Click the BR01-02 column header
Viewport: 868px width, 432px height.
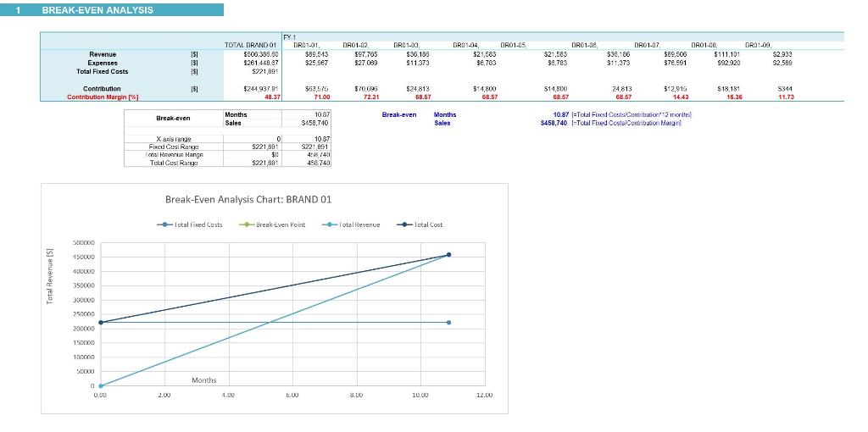(356, 46)
